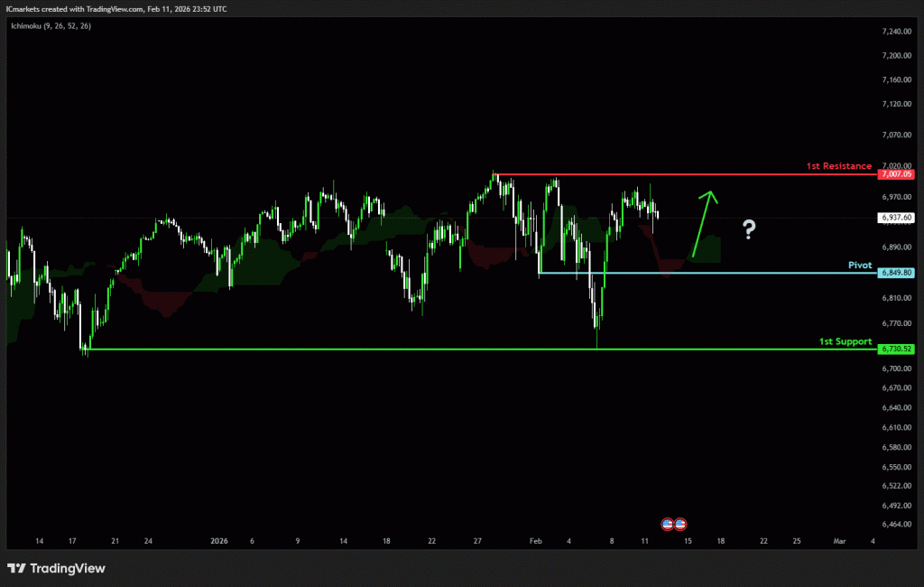Select the blue Pivot price tag 6,849.80

[x=896, y=273]
